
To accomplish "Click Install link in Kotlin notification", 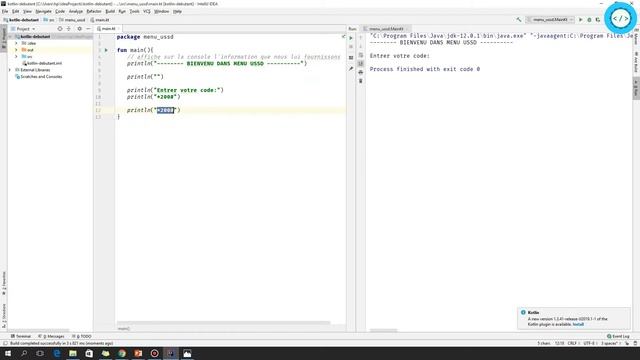I will coord(578,324).
